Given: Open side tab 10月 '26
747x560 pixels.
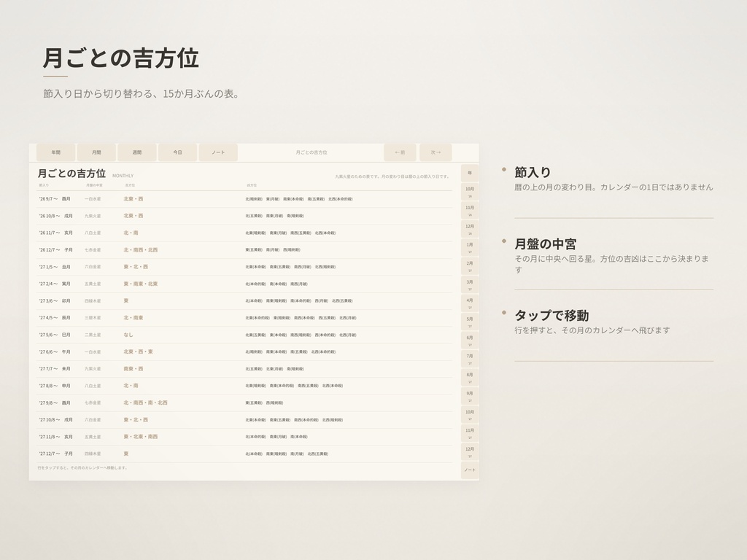Looking at the screenshot, I should (470, 192).
